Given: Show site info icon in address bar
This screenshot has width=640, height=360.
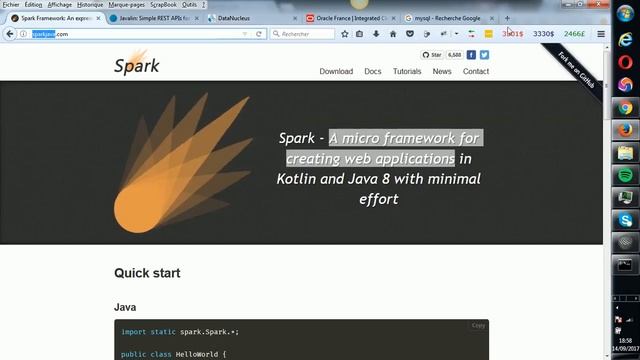Looking at the screenshot, I should point(24,34).
